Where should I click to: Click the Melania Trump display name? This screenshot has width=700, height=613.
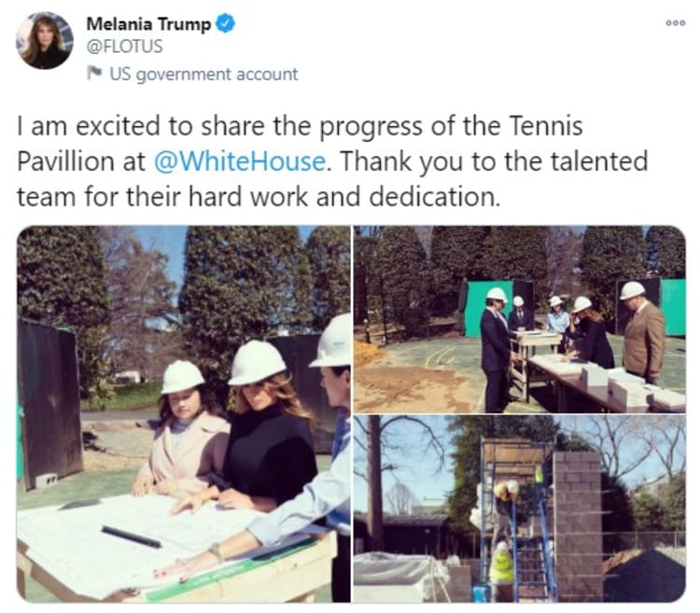click(x=148, y=24)
